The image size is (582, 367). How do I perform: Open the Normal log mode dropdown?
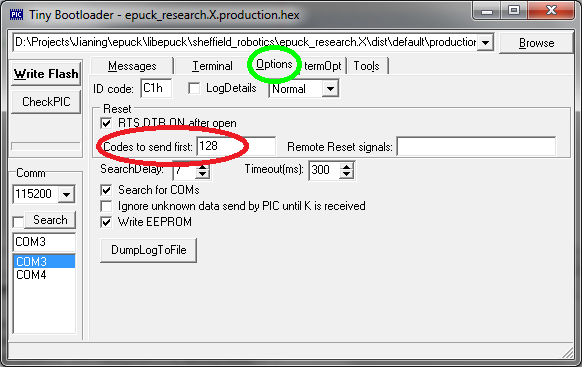coord(330,89)
